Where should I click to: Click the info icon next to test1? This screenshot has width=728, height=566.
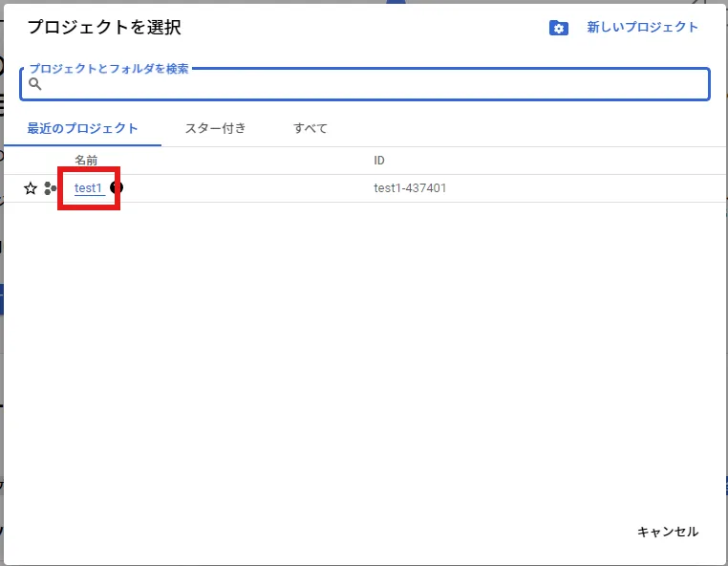117,187
